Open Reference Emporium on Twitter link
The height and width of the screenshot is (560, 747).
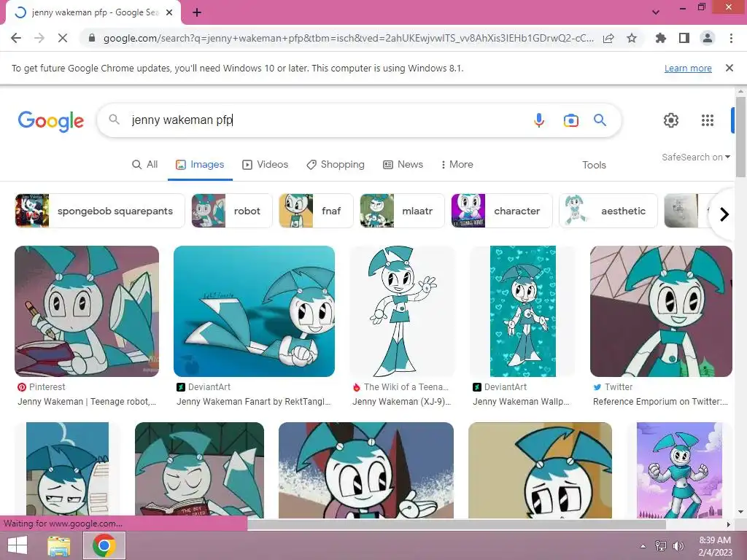660,402
